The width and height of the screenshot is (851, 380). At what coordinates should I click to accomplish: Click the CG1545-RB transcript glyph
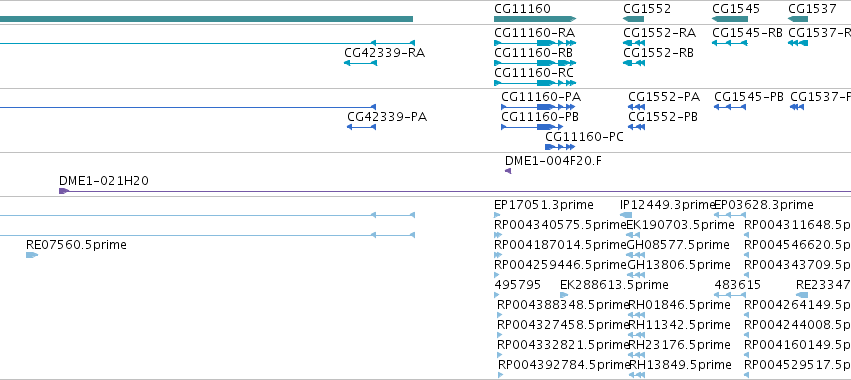click(x=729, y=43)
